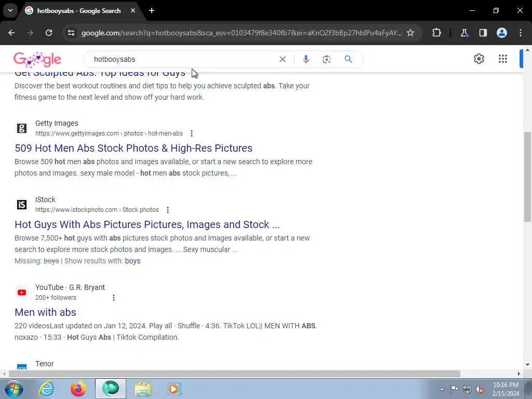
Task: Open the Google apps grid
Action: tap(503, 59)
